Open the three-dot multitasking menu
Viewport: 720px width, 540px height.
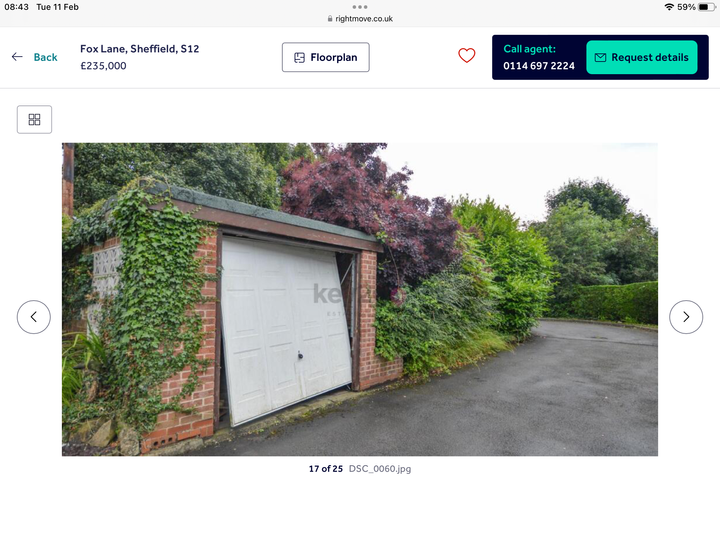[x=360, y=7]
